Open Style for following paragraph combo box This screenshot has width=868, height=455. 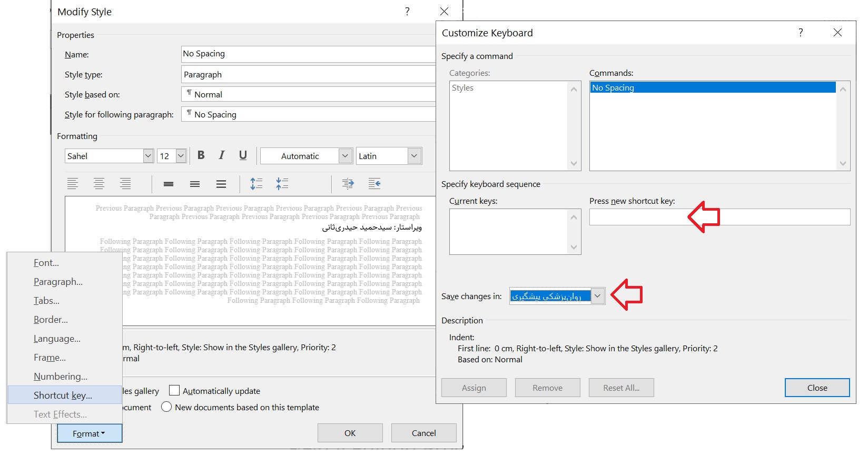click(308, 114)
